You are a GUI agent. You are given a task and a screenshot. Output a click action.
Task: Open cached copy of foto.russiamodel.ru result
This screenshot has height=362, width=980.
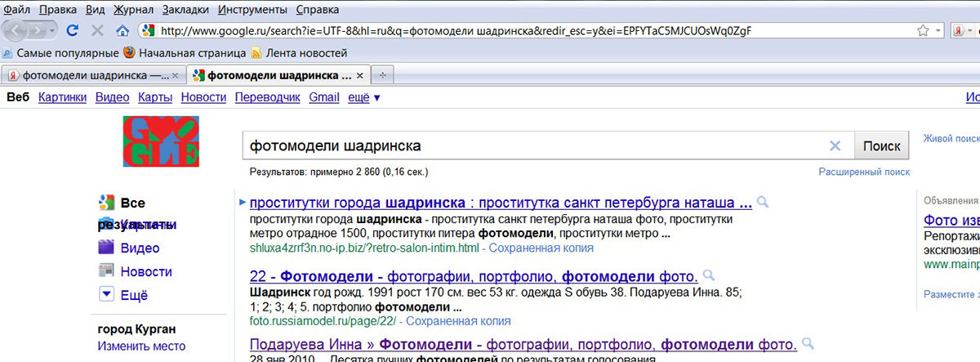coord(457,321)
